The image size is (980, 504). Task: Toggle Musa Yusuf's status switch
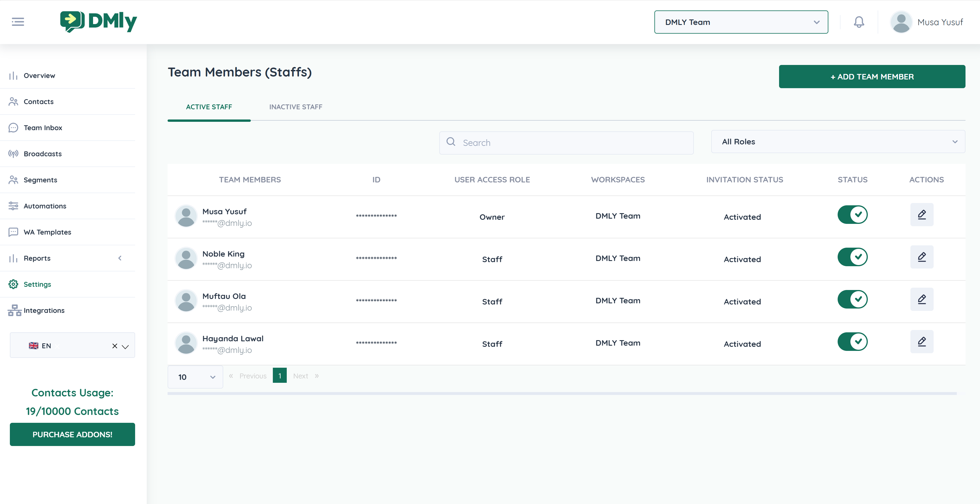click(x=852, y=215)
